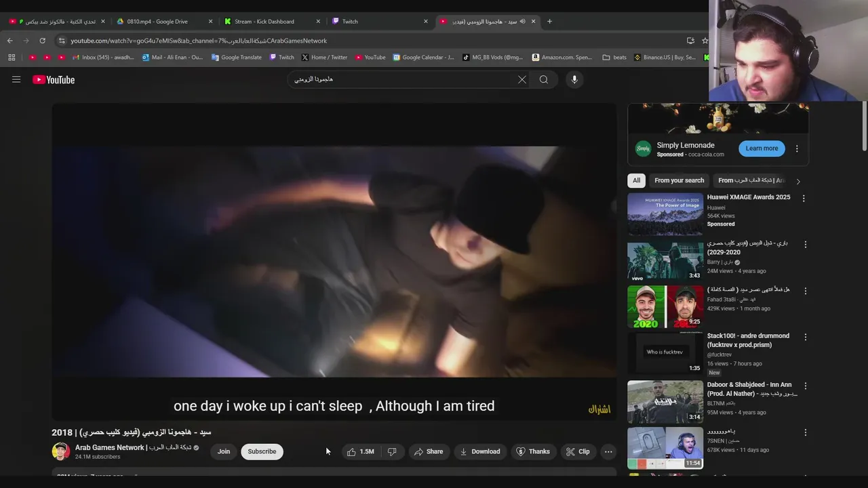
Task: Open the Amazon.com bookmark
Action: pyautogui.click(x=562, y=58)
